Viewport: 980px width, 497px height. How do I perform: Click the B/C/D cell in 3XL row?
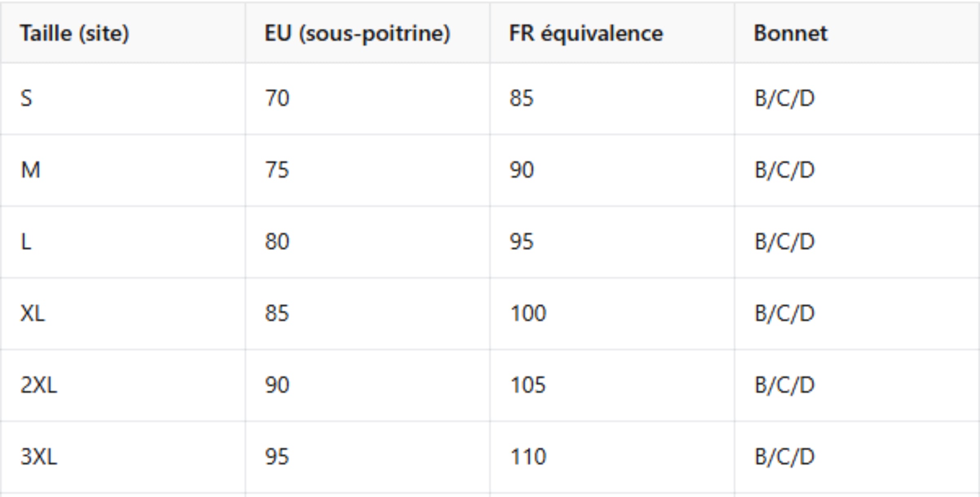click(x=857, y=457)
